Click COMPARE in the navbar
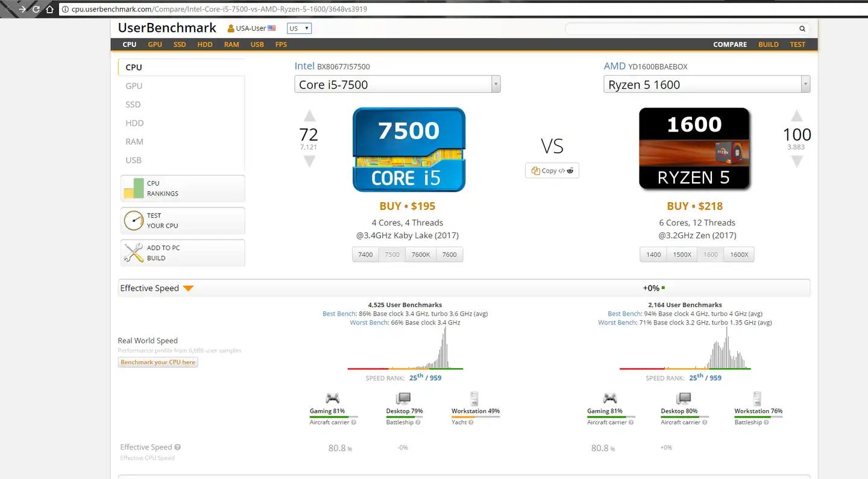Image resolution: width=868 pixels, height=479 pixels. [730, 45]
